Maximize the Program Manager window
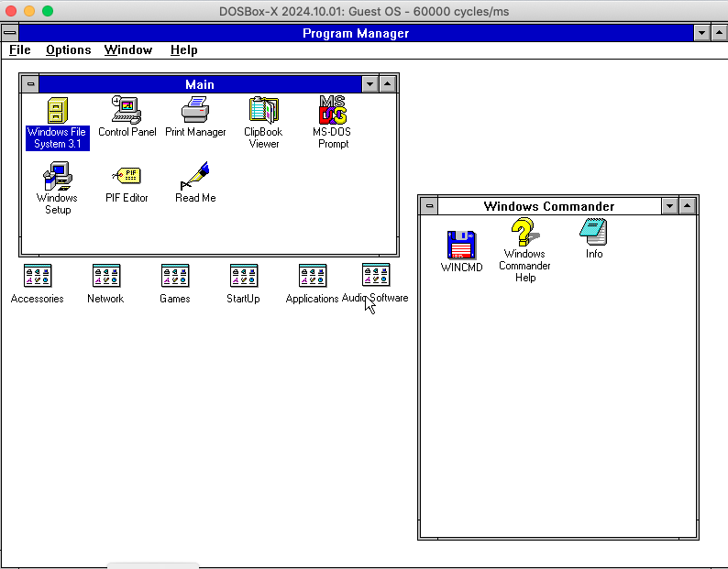This screenshot has height=569, width=728. coord(719,32)
